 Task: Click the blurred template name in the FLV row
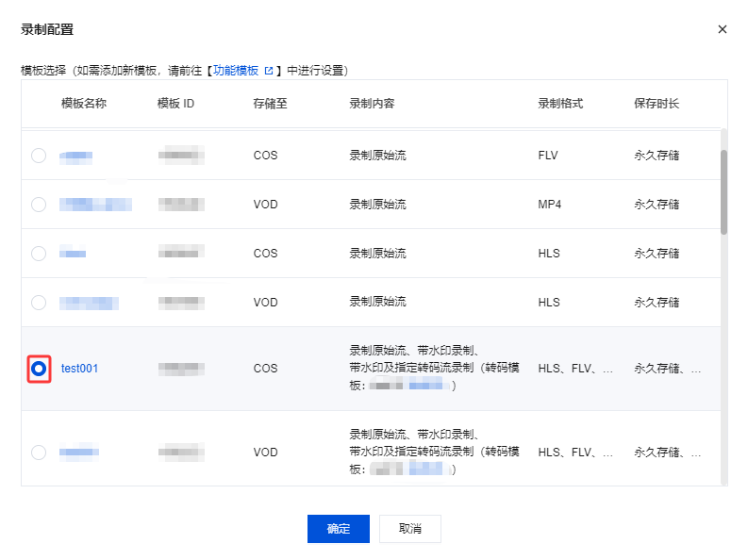click(75, 156)
